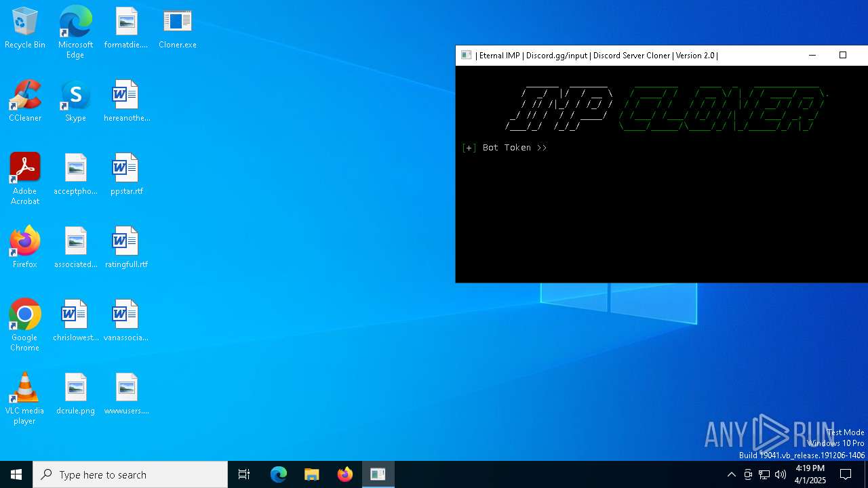Open the Action Center notifications

pyautogui.click(x=846, y=474)
